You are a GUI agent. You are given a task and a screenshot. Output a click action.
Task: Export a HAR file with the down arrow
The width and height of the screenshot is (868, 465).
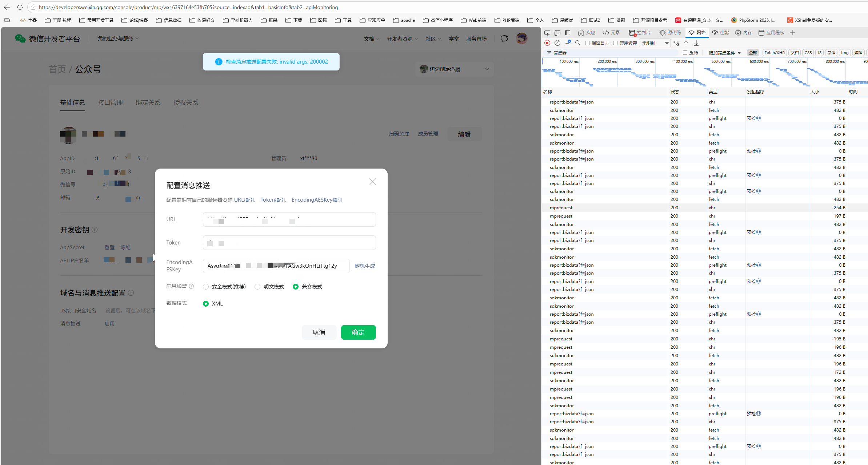coord(696,43)
